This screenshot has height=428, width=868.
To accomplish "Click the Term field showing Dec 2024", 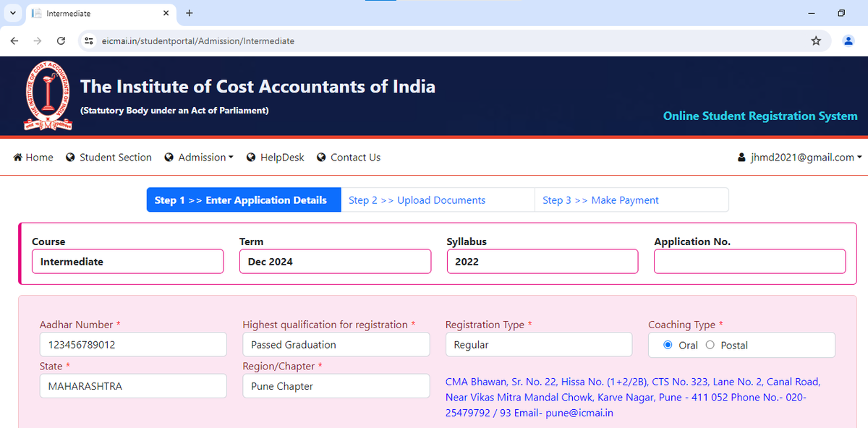I will (x=335, y=262).
